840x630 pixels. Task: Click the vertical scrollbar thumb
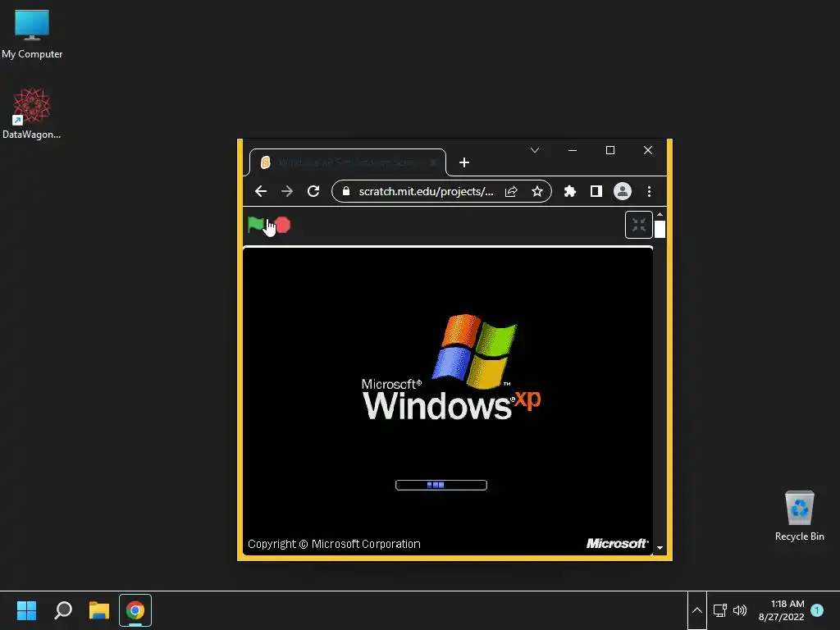click(660, 229)
